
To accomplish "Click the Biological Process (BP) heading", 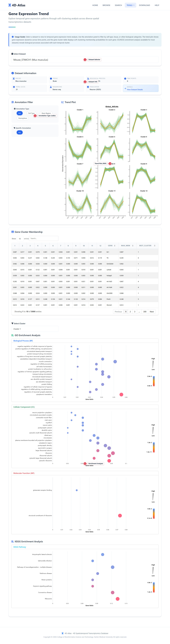I will coord(23,341).
